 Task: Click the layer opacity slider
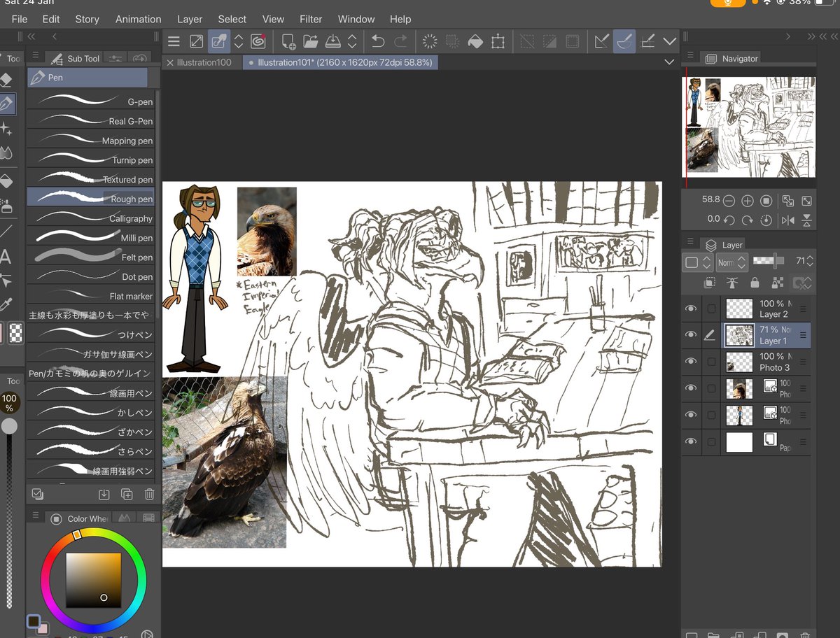click(x=769, y=260)
